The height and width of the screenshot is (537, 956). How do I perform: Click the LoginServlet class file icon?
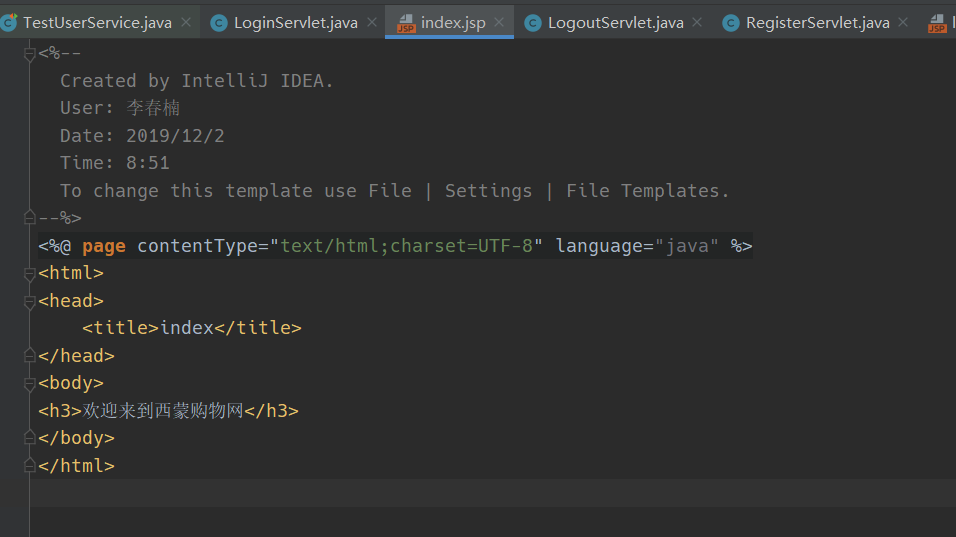218,23
